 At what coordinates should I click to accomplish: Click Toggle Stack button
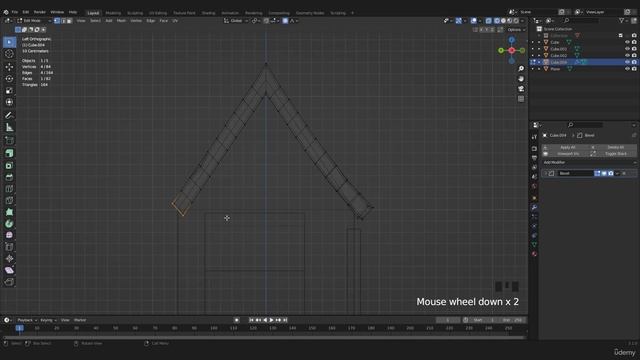[613, 153]
